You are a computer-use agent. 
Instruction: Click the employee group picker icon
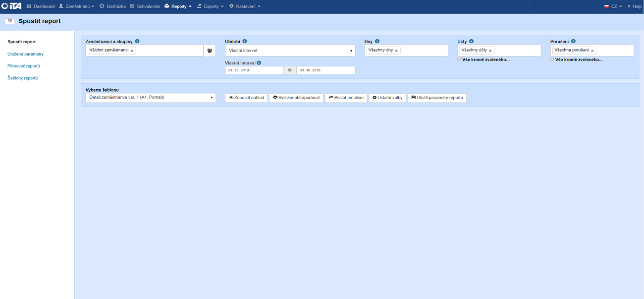210,51
